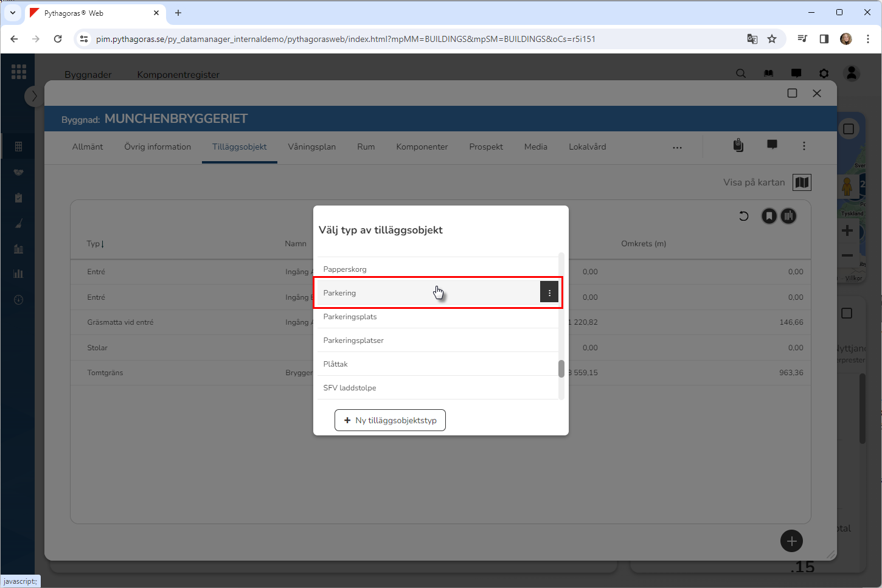The image size is (882, 588).
Task: Click the map icon beside Visa på kartan
Action: (802, 182)
